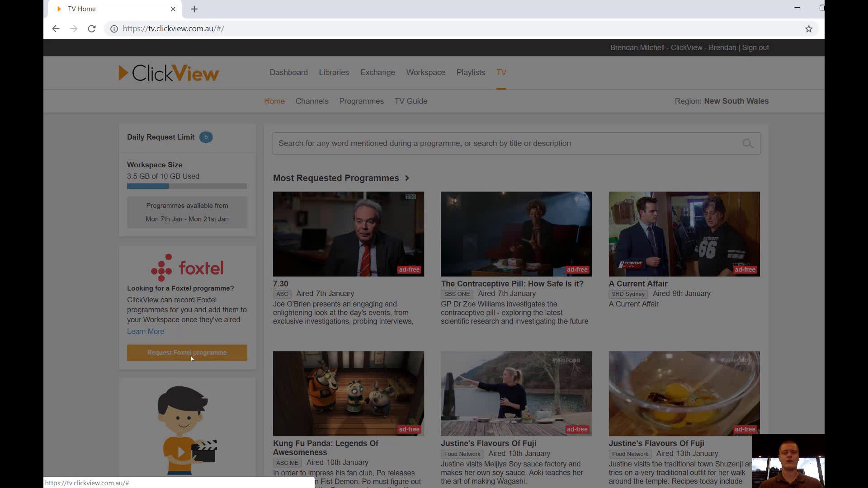Click the play icon on the cartoon character

click(x=181, y=451)
